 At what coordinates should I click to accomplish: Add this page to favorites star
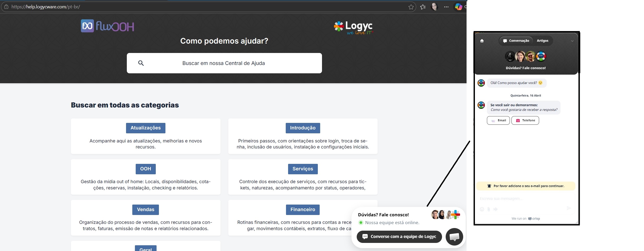tap(411, 7)
